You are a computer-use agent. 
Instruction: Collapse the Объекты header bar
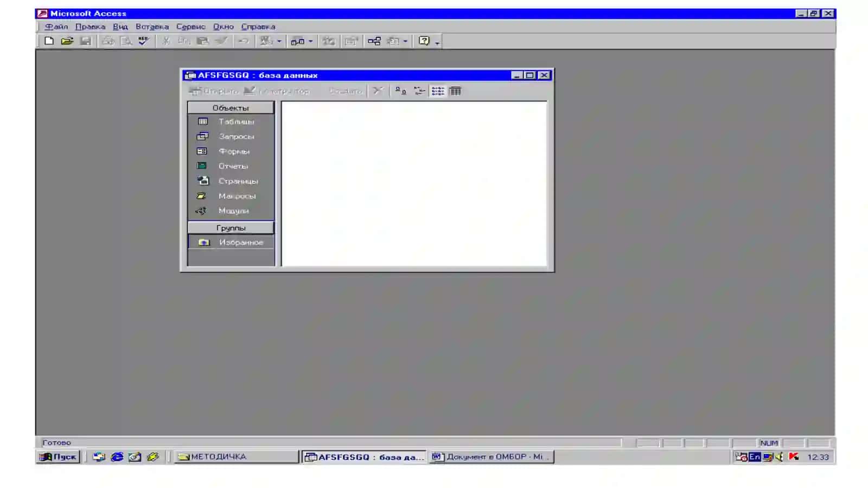[231, 107]
